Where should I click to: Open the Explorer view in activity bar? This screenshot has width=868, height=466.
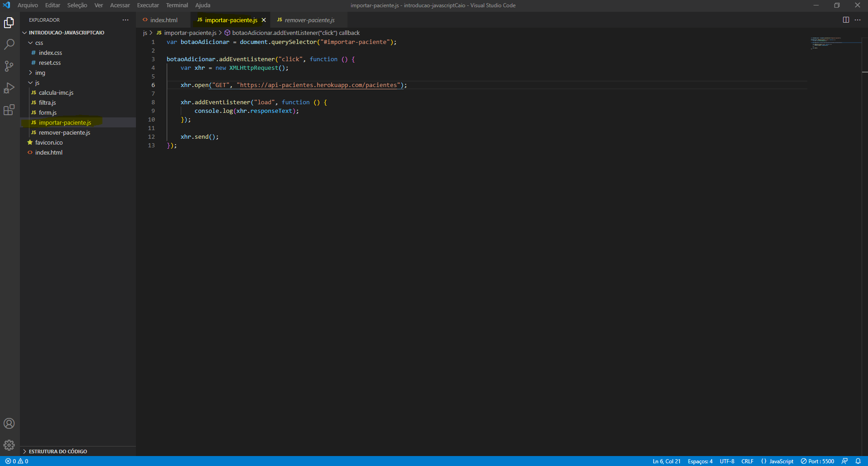pos(9,23)
